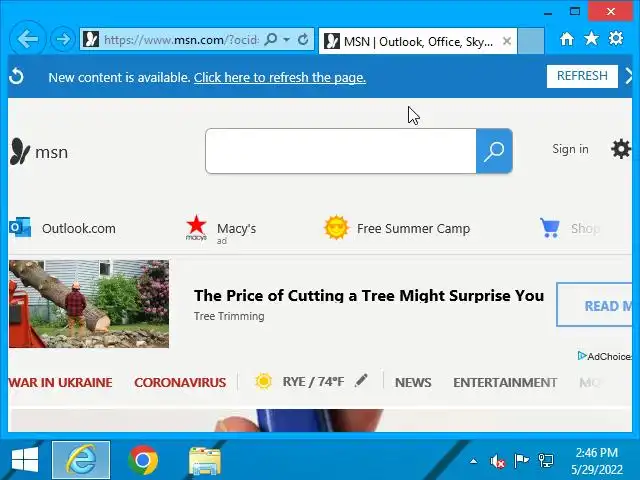Open the shopping cart Shop shortcut
The width and height of the screenshot is (640, 480).
570,228
